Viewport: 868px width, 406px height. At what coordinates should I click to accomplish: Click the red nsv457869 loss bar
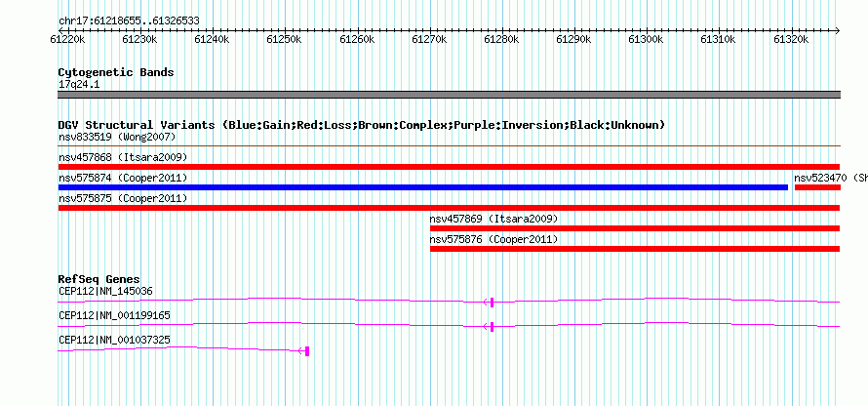[x=635, y=228]
